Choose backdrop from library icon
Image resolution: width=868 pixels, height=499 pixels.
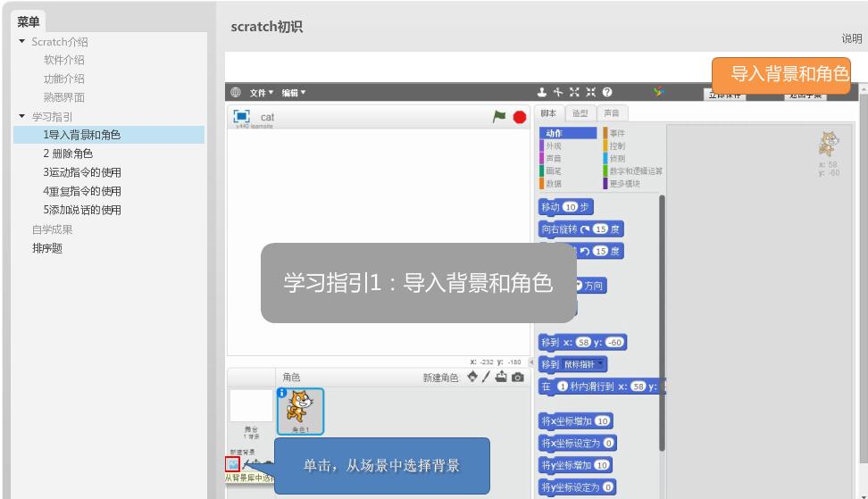232,463
